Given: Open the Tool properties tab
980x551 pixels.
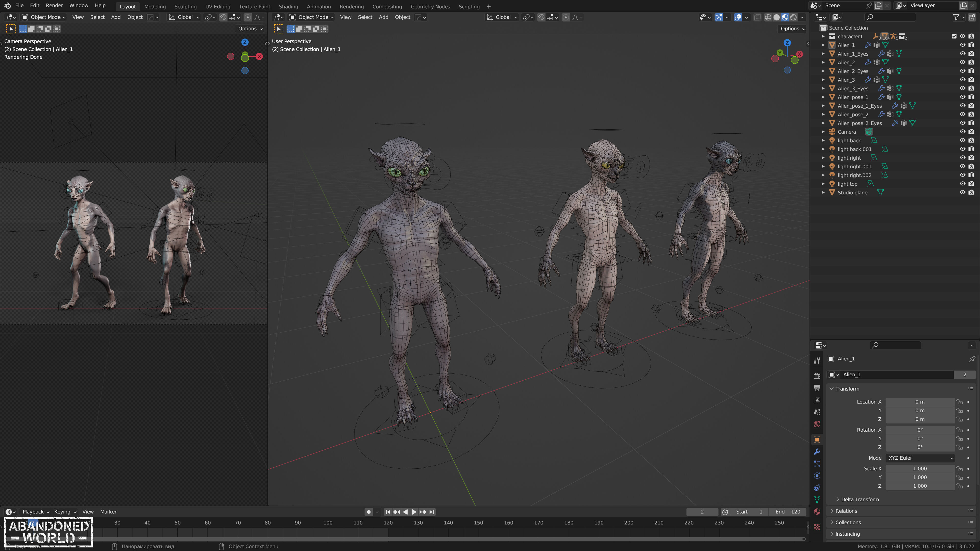Looking at the screenshot, I should (817, 360).
